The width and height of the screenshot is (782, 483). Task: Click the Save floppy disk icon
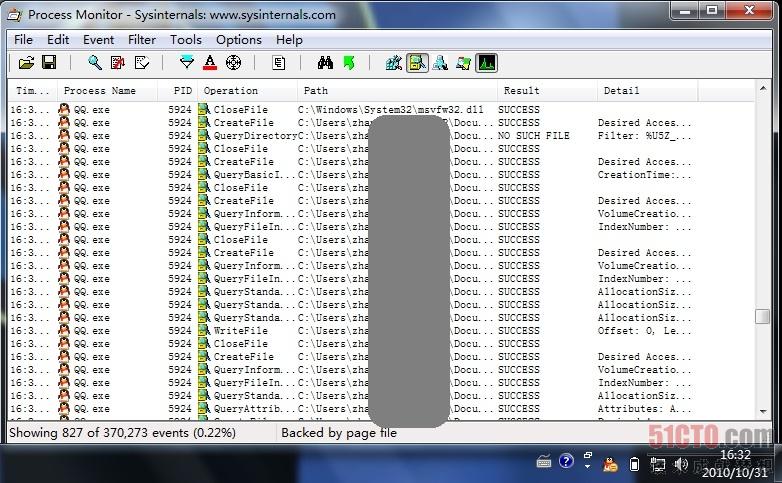coord(49,63)
